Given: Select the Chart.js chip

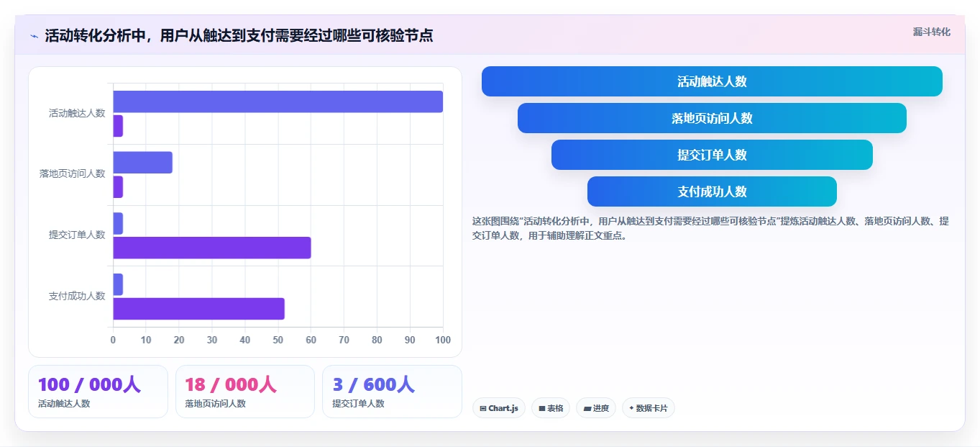Looking at the screenshot, I should coord(499,408).
